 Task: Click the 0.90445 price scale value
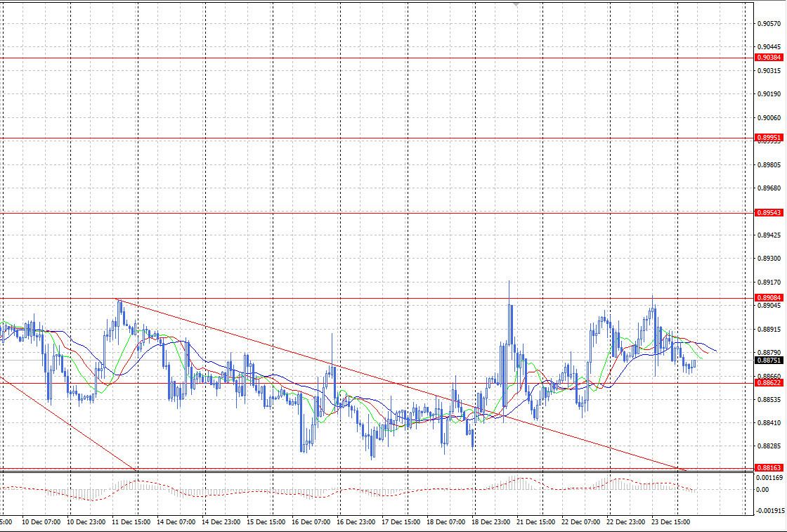tap(769, 47)
